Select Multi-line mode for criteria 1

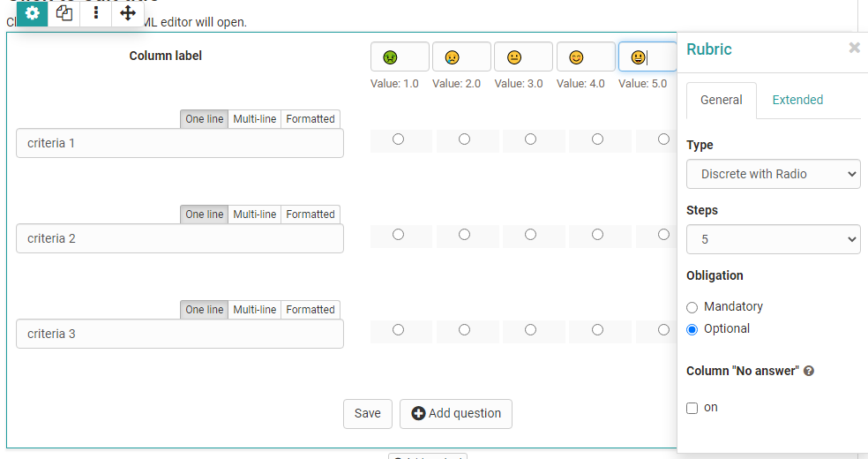pos(255,119)
